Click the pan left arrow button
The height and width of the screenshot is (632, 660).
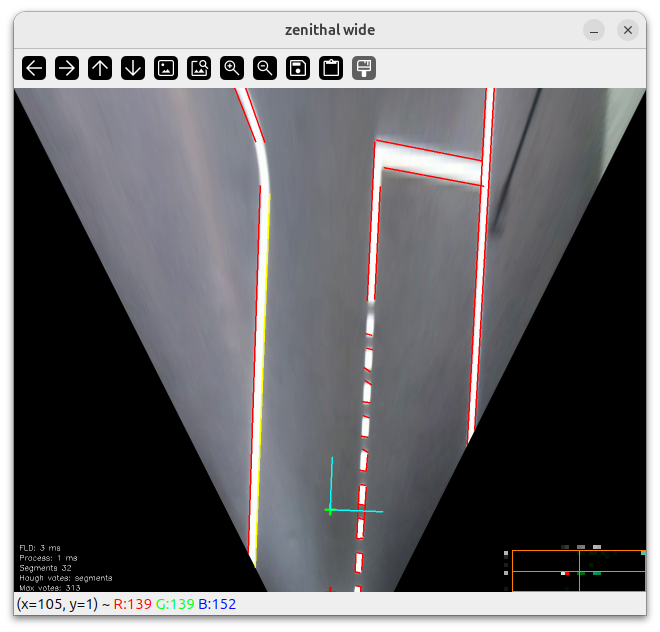coord(35,68)
